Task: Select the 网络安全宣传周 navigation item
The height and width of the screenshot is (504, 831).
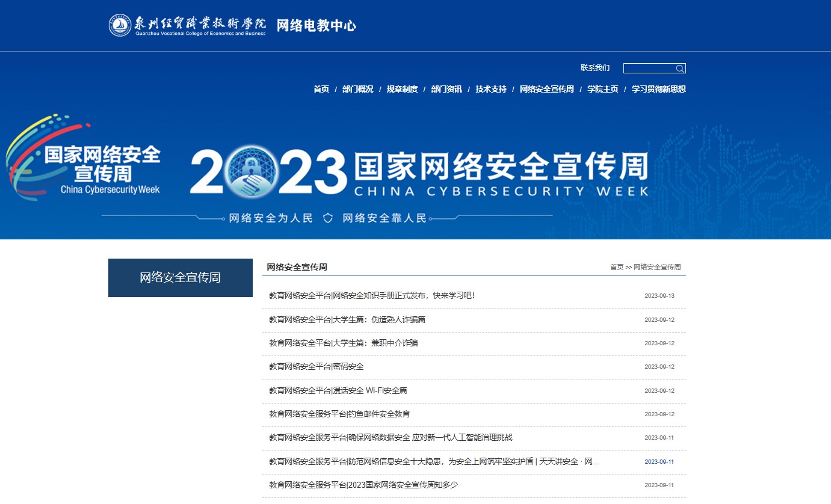Action: [546, 89]
